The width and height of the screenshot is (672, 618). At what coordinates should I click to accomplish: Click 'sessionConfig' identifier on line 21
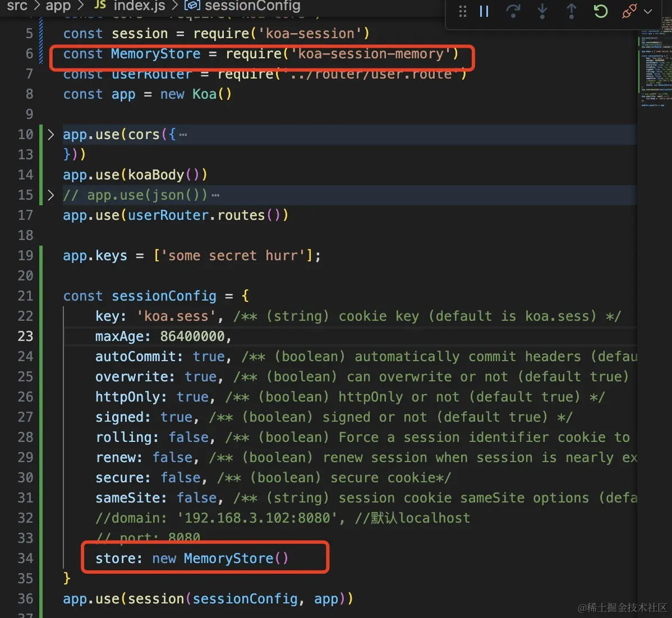(x=164, y=296)
